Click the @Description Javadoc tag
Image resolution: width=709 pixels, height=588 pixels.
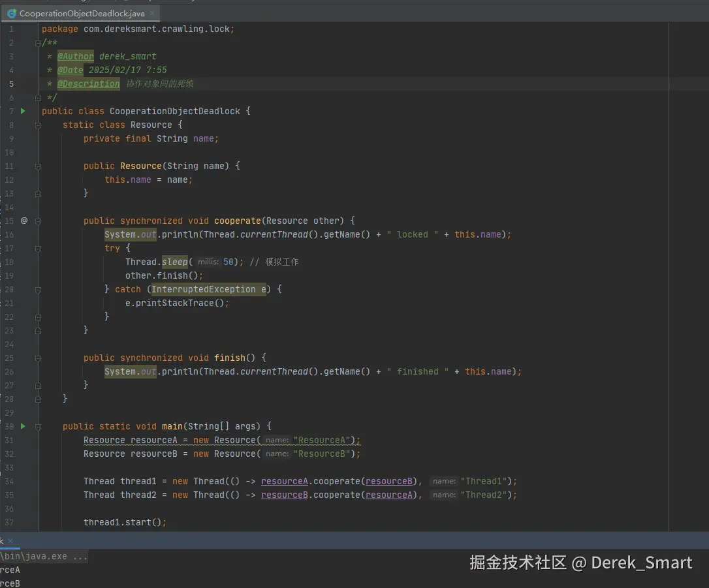89,84
